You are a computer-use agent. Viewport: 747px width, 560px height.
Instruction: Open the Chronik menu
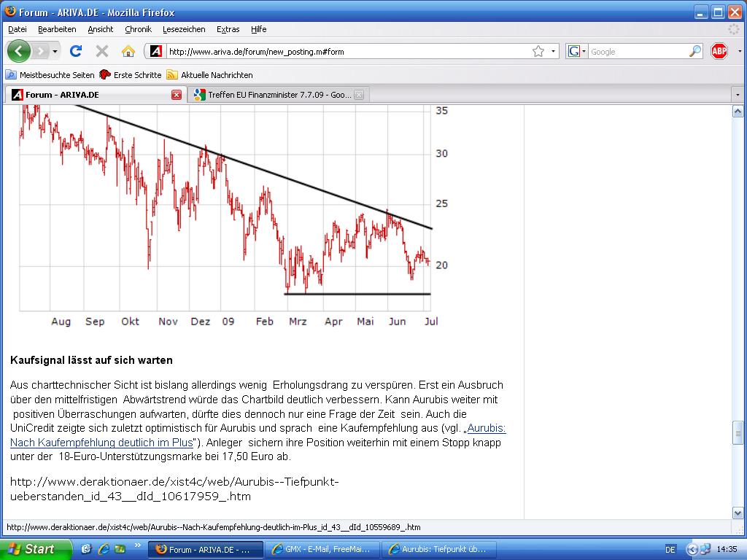tap(138, 29)
